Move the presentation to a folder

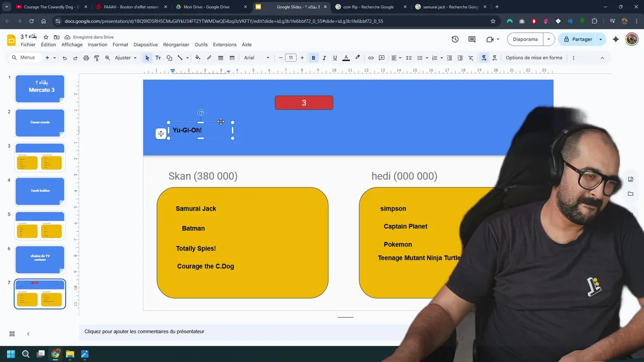coord(56,37)
